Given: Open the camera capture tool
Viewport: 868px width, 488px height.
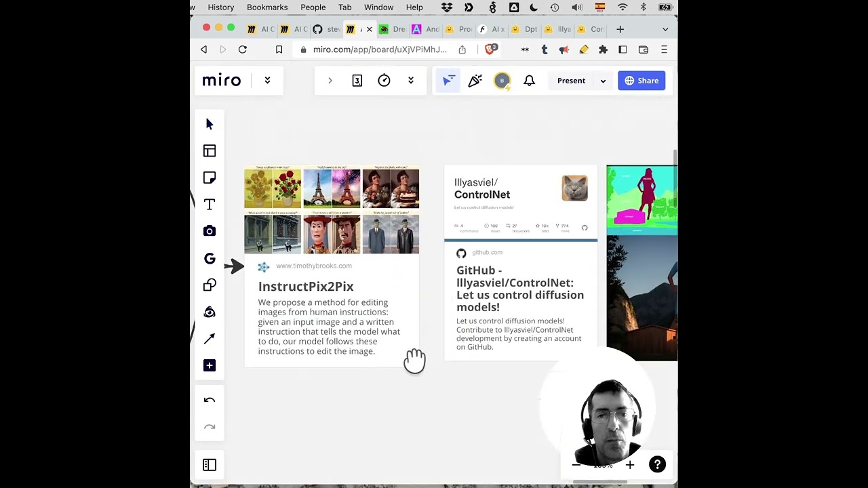Looking at the screenshot, I should point(210,231).
